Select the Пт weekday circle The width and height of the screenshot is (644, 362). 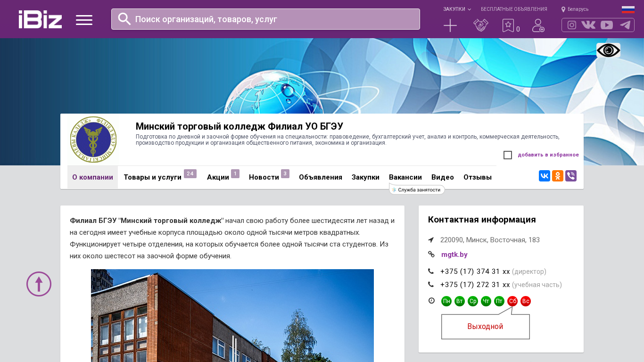pyautogui.click(x=499, y=301)
